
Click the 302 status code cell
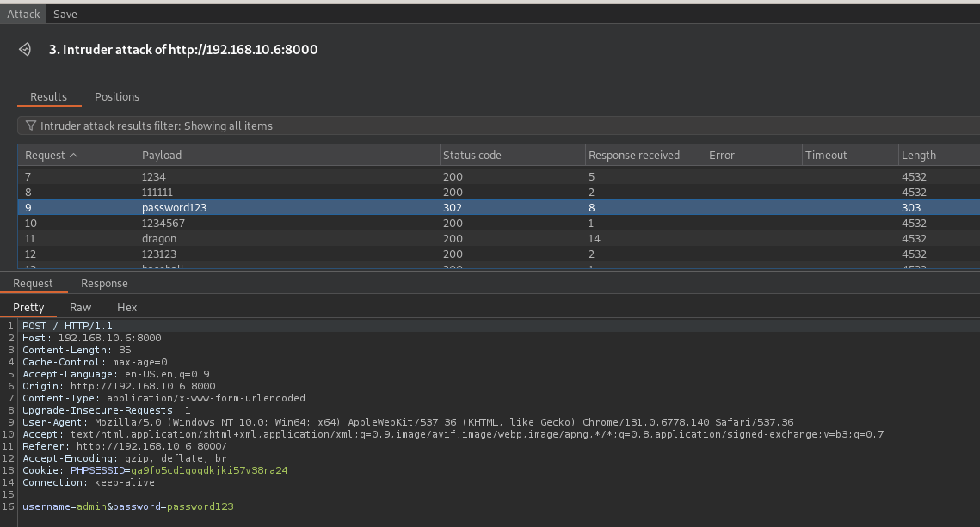tap(453, 207)
